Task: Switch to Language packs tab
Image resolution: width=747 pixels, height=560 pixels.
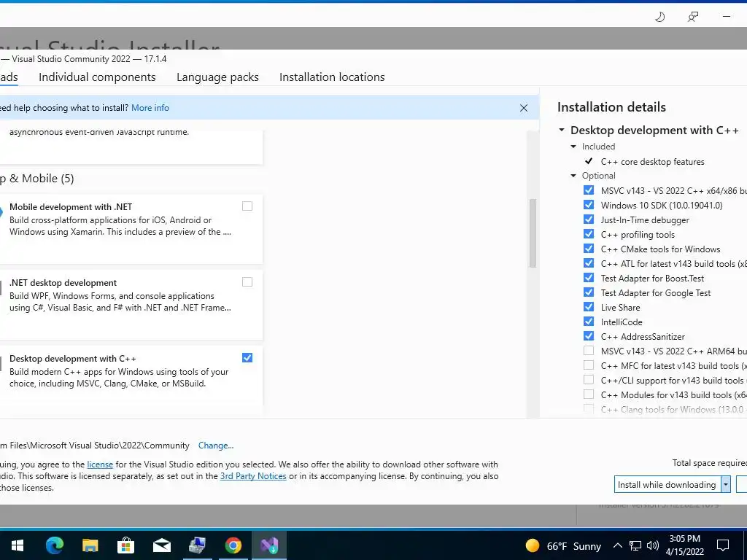Action: (217, 77)
